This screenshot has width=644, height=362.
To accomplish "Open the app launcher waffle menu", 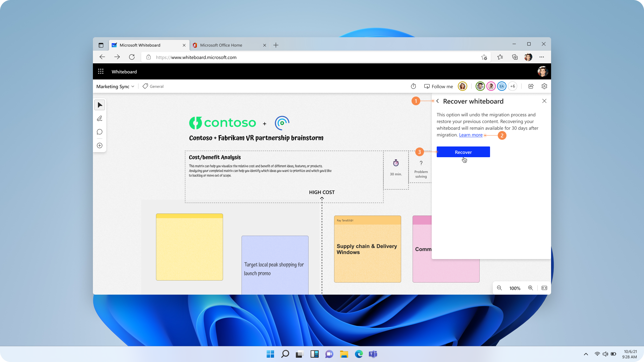I will 101,71.
